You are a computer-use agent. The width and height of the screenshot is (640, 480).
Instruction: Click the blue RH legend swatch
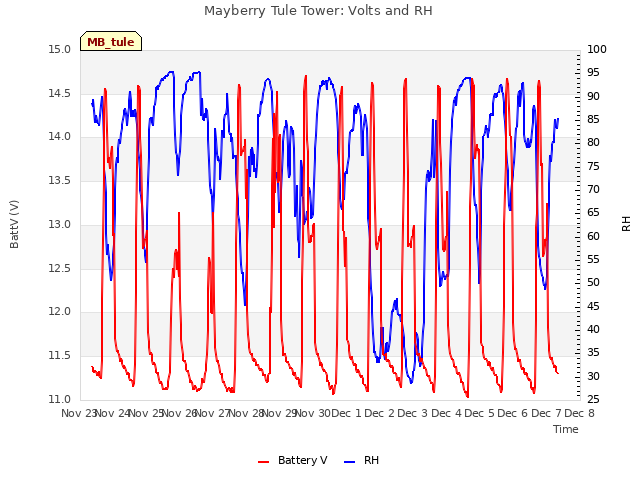click(x=350, y=462)
